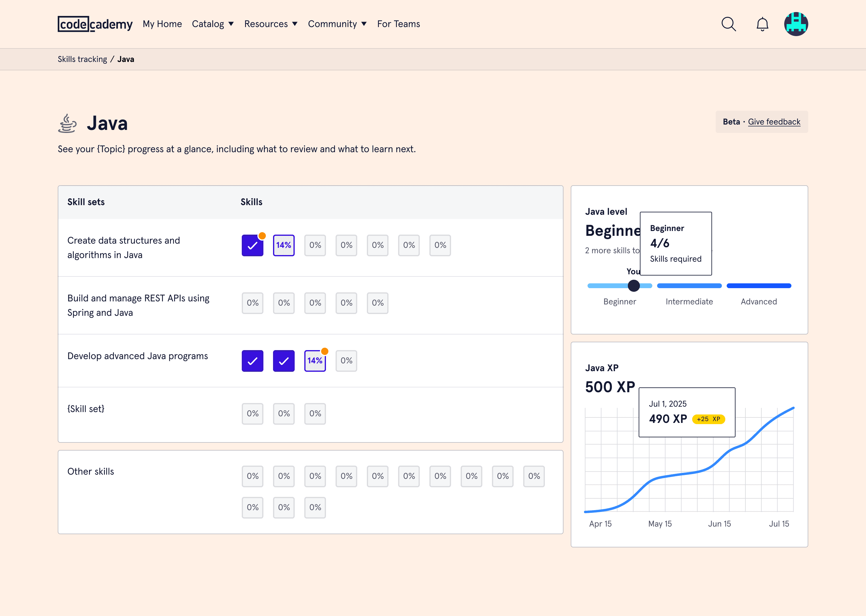Select third 0% skill in {Skill set} row
This screenshot has height=616, width=866.
pos(315,414)
